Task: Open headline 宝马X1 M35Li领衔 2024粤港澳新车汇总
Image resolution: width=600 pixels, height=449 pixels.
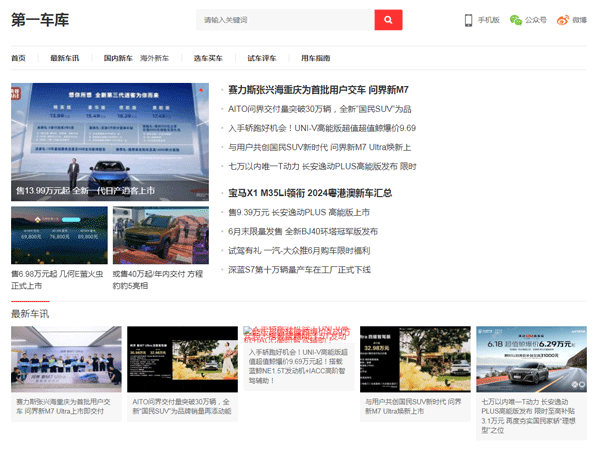Action: (310, 193)
